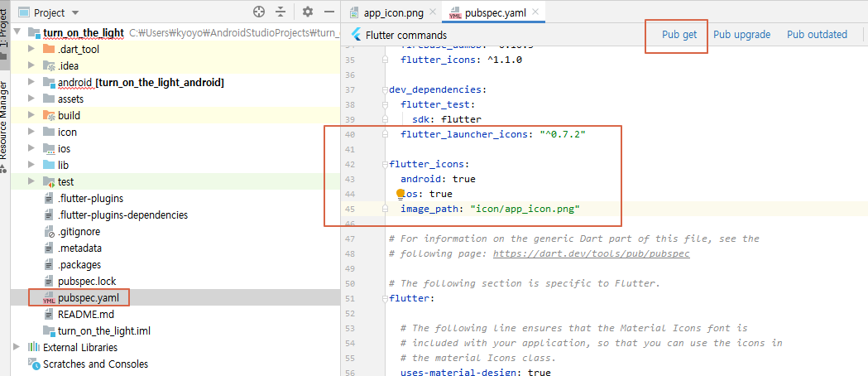Select the assets folder icon
This screenshot has width=868, height=376.
pyautogui.click(x=48, y=99)
